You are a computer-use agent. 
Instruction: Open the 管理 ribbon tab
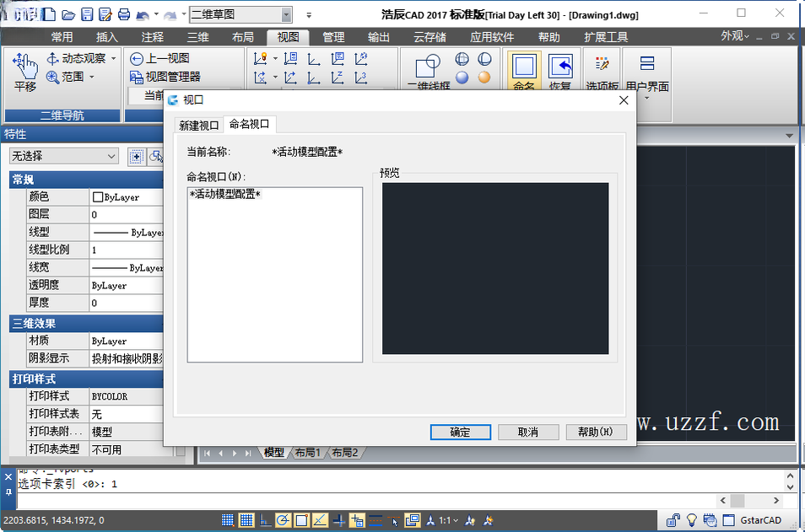(x=333, y=37)
